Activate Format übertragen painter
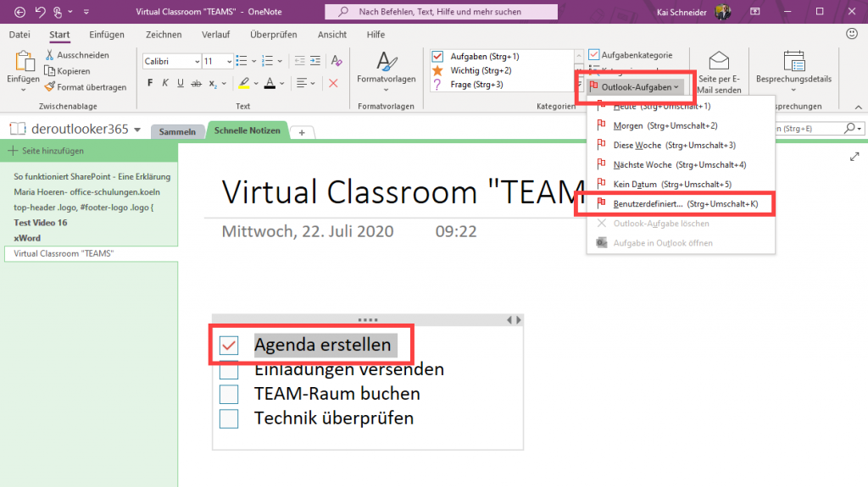This screenshot has width=868, height=487. click(x=86, y=87)
